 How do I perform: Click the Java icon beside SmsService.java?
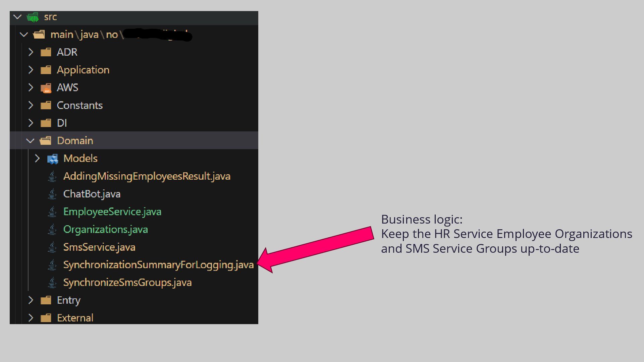[52, 247]
